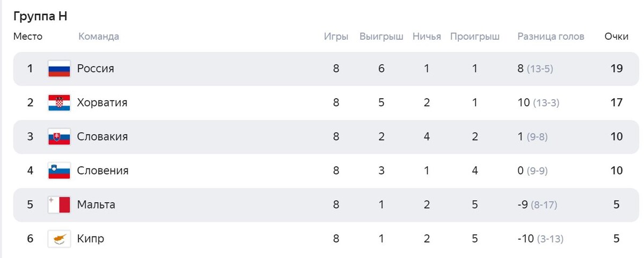Viewport: 644px width, 258px height.
Task: Click the Игры column header
Action: (336, 36)
